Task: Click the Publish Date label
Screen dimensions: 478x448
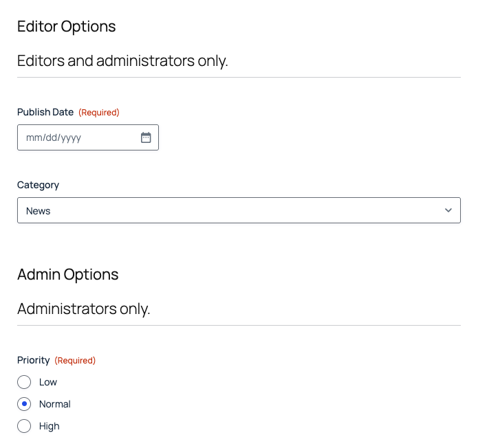Action: 45,112
